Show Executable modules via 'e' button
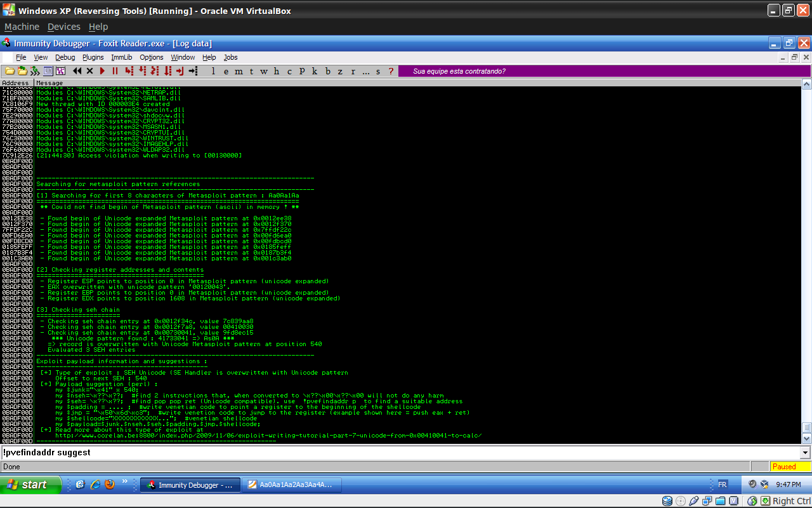Image resolution: width=812 pixels, height=508 pixels. pyautogui.click(x=226, y=71)
